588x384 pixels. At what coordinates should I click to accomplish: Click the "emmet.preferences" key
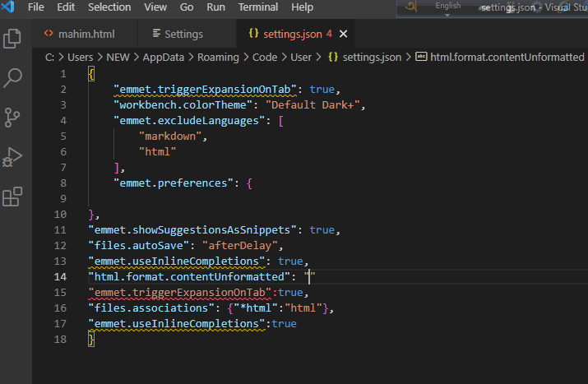click(x=174, y=183)
